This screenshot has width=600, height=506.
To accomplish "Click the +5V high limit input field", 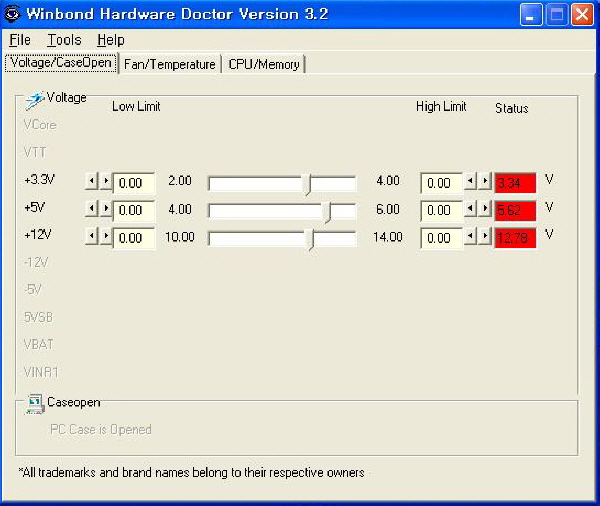I will [442, 211].
